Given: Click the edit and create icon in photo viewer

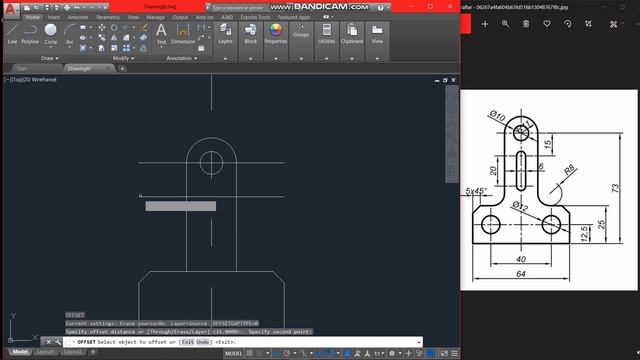Looking at the screenshot, I should click(613, 24).
